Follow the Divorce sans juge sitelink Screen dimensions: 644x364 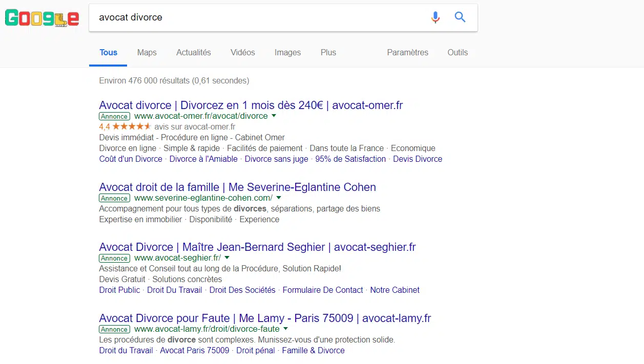(x=276, y=159)
